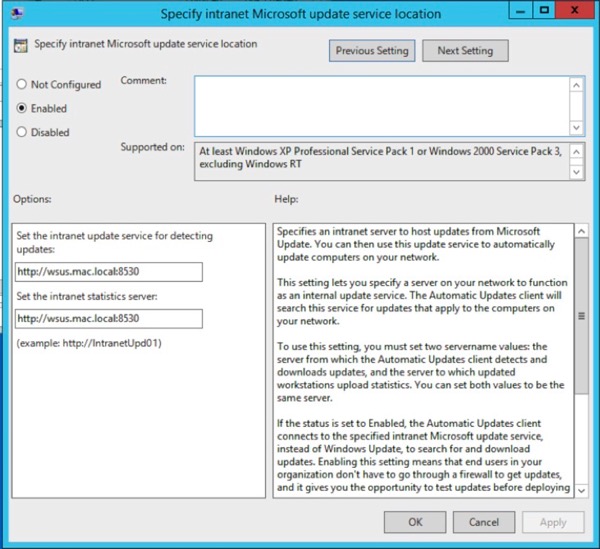Screen dimensions: 600x549
Task: Select the Not Configured radio button
Action: [23, 85]
